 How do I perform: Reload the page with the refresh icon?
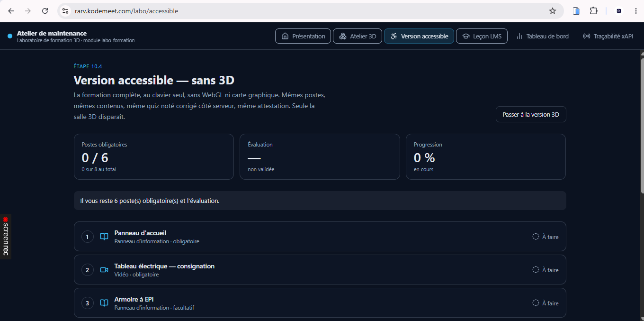45,11
